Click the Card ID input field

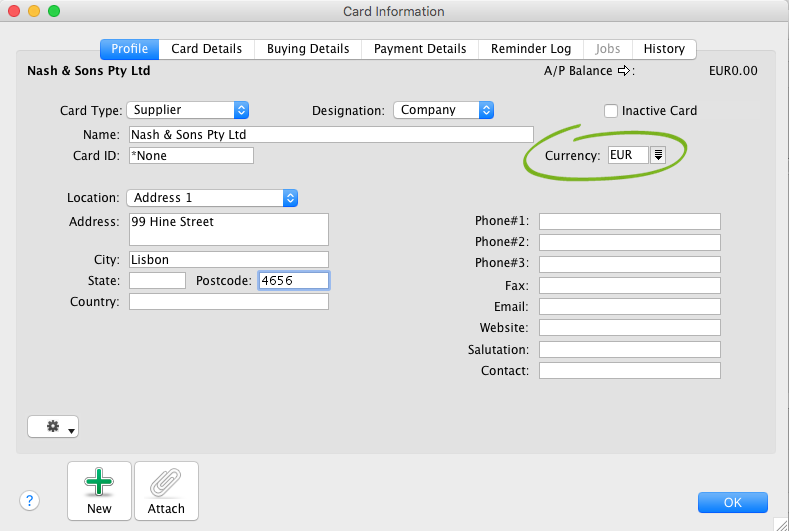coord(190,156)
